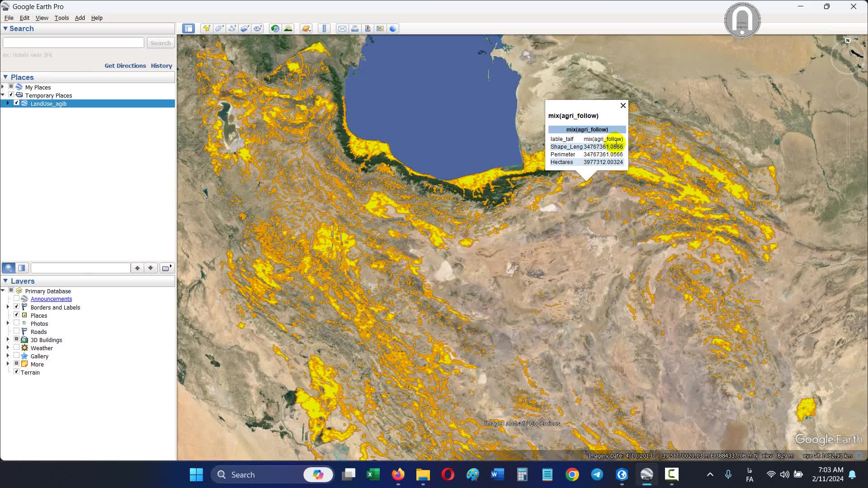Click the Print toolbar icon
Screen dimensions: 868x488
[355, 28]
